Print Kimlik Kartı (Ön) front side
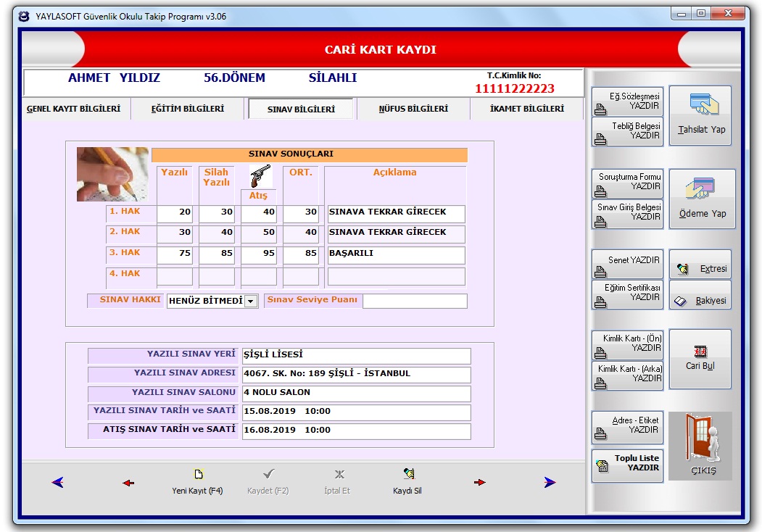This screenshot has height=532, width=762. [x=627, y=345]
